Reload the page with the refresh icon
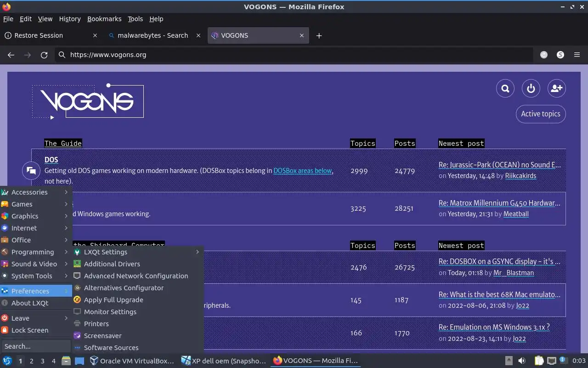Image resolution: width=588 pixels, height=368 pixels. click(44, 55)
